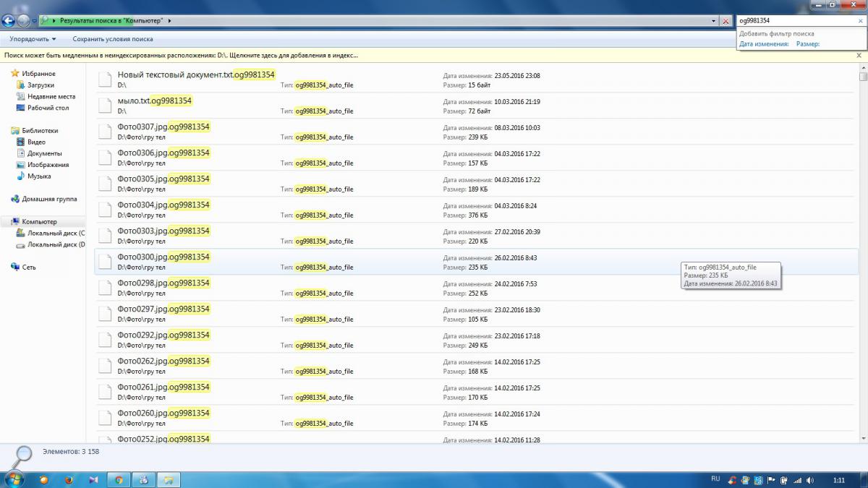The image size is (868, 488).
Task: Click the date 23.05.2016 23:08
Action: click(x=517, y=76)
